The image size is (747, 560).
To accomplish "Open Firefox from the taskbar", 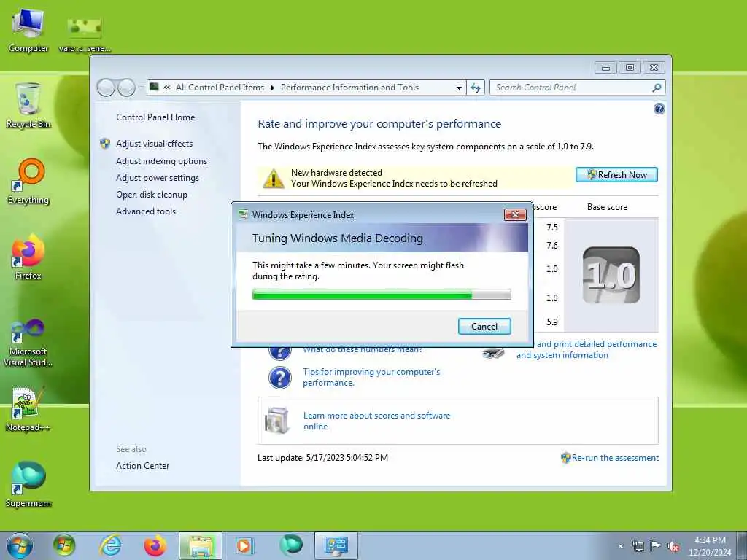I will tap(155, 545).
